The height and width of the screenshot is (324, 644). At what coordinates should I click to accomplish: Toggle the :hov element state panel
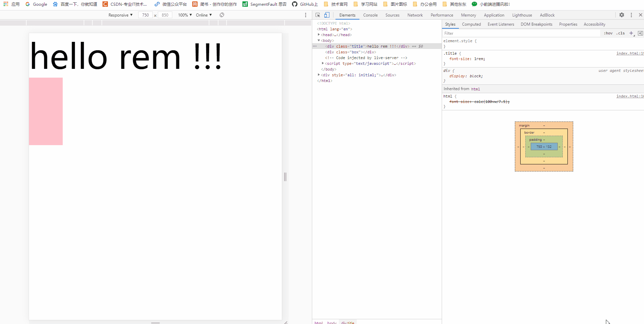[608, 33]
